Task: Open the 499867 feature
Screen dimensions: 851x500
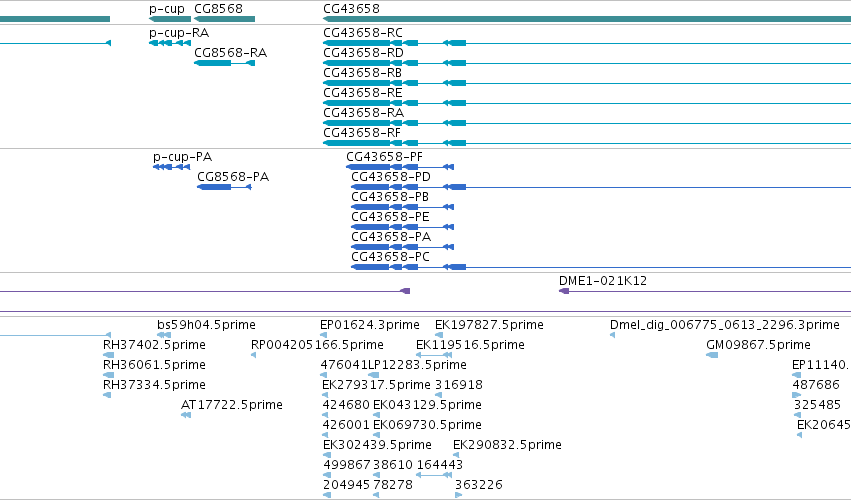Action: [x=347, y=465]
